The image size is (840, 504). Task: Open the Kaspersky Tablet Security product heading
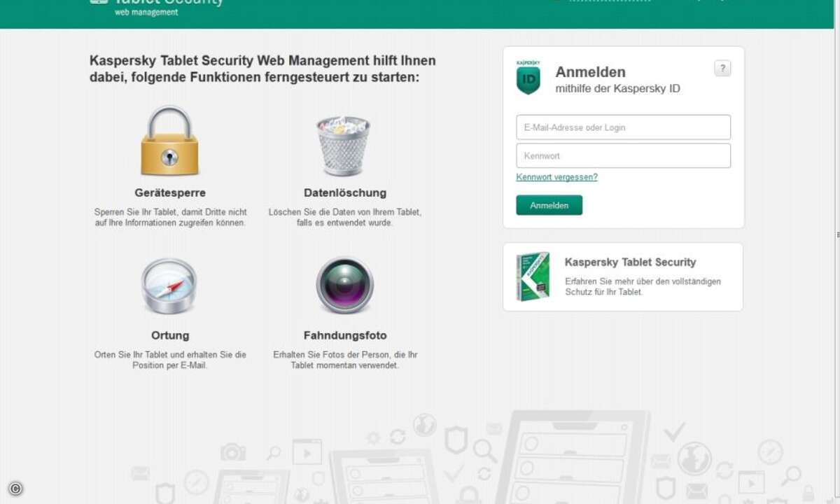coord(630,262)
